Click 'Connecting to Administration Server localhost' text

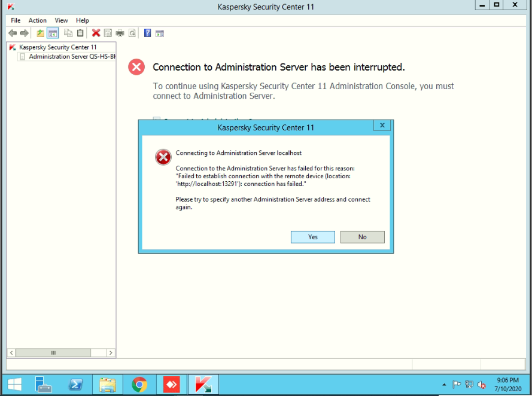pos(239,153)
